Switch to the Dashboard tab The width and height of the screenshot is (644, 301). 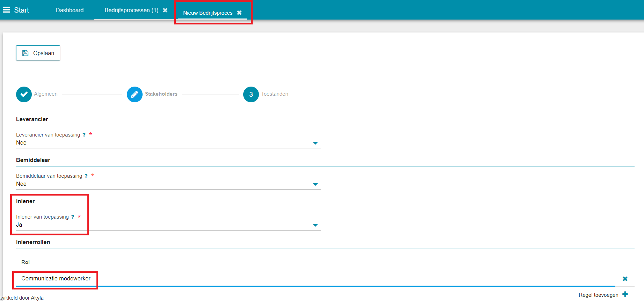[70, 10]
